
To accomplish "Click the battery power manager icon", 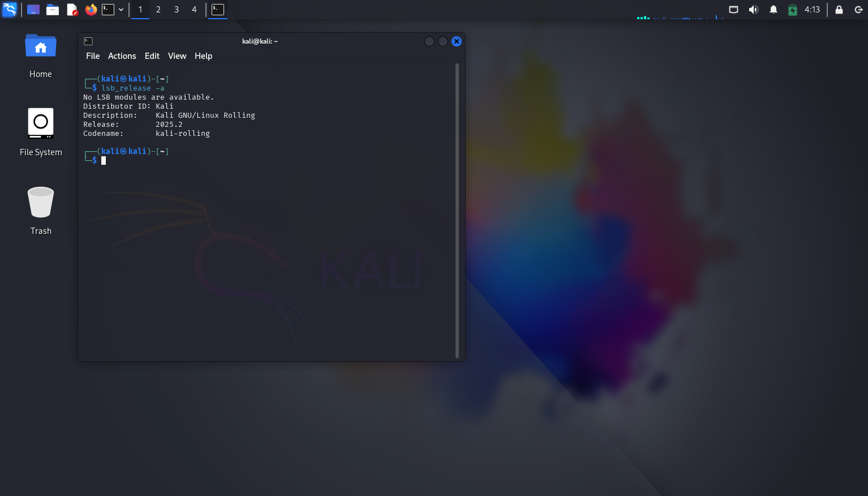I will (x=793, y=10).
